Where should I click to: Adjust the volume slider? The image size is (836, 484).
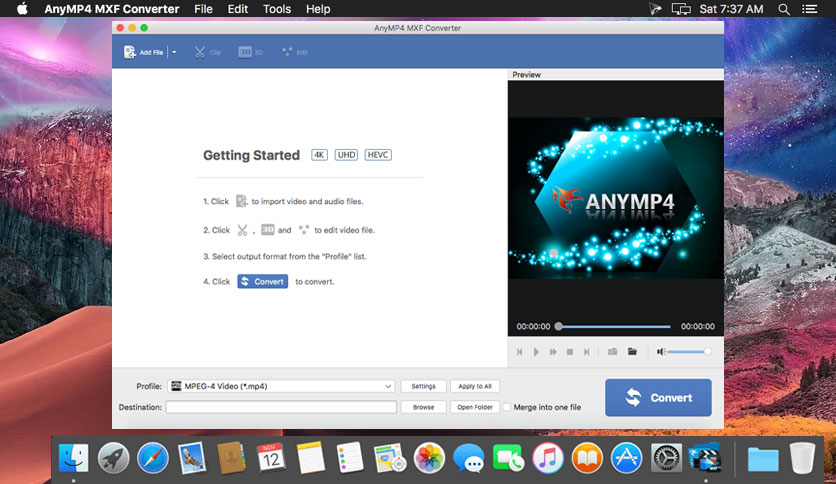click(x=689, y=352)
